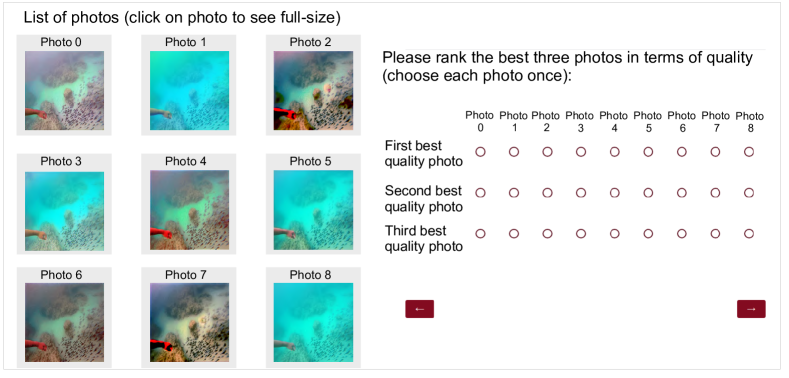Choose Photo 2 as first best quality

tap(547, 152)
